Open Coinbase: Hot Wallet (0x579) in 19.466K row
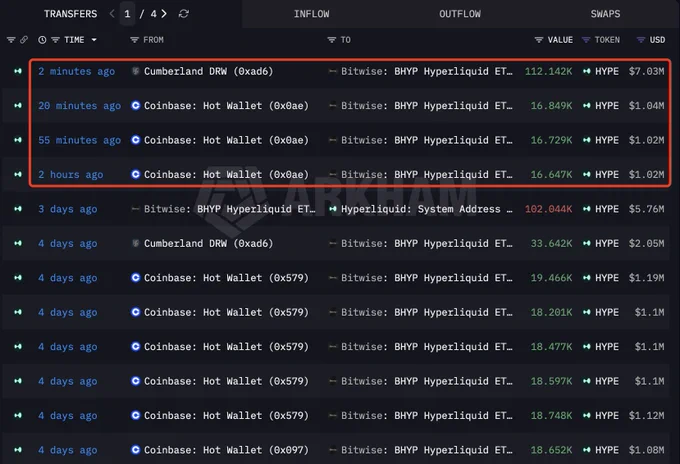680x464 pixels. [x=226, y=278]
